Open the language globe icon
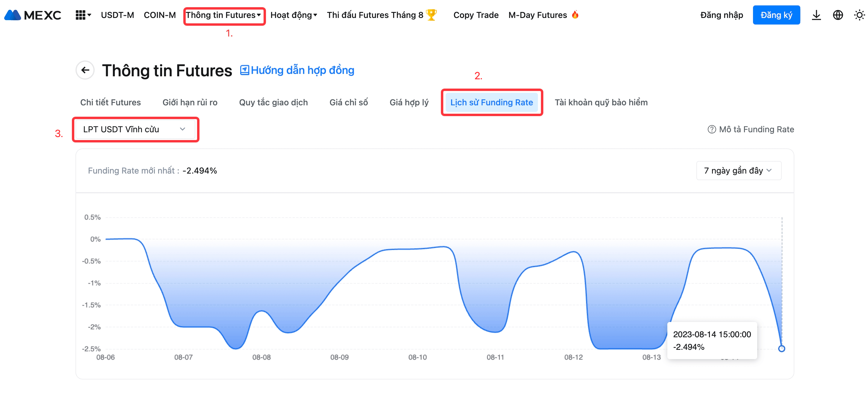The image size is (868, 395). pos(838,15)
